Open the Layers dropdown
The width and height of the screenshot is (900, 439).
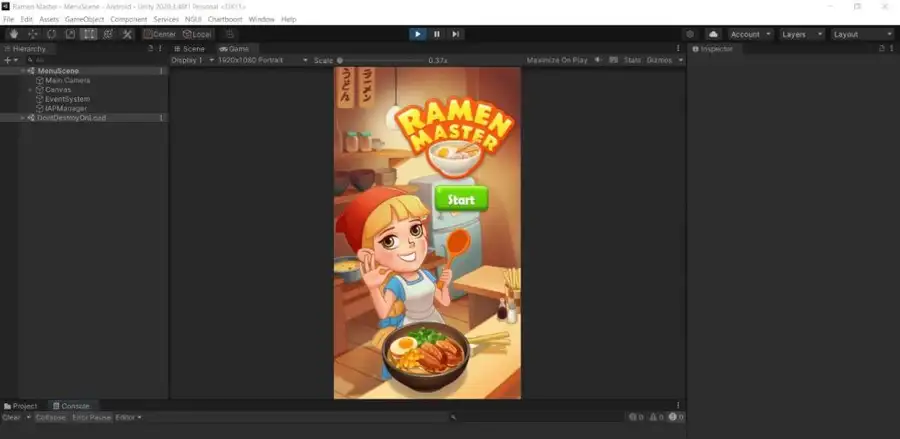[x=801, y=34]
